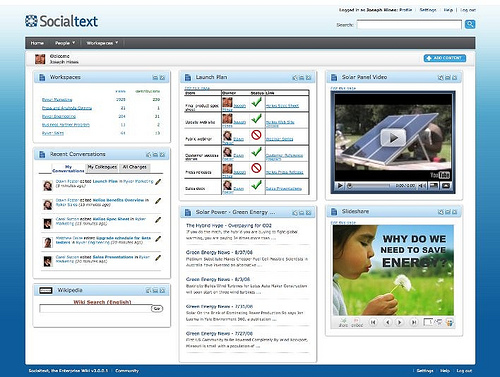This screenshot has height=377, width=500.
Task: Minimize the Recent Conversations widget
Action: [155, 155]
